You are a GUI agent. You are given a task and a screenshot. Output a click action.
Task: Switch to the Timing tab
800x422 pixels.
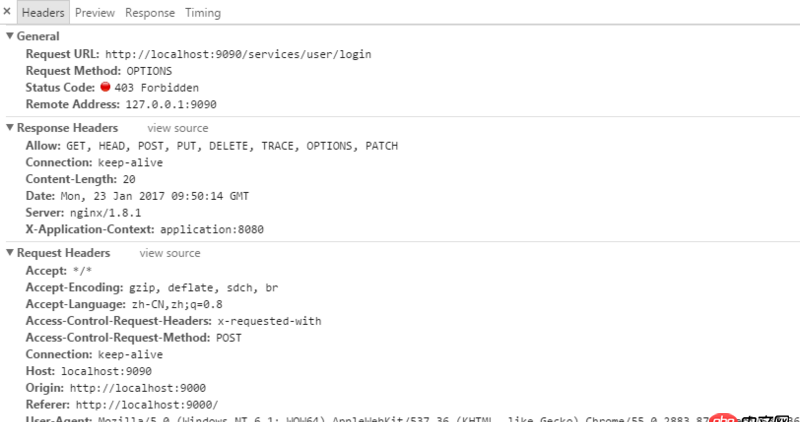203,13
